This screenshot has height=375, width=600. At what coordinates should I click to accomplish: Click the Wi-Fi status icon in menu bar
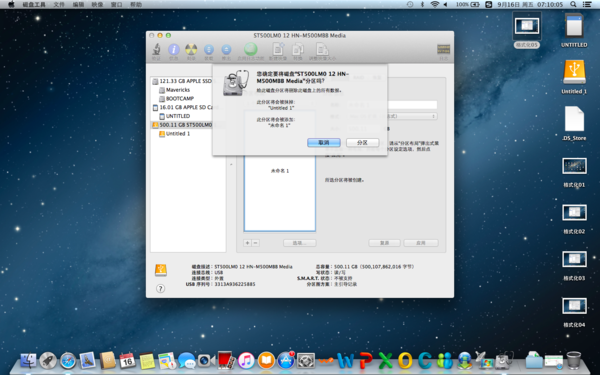pos(434,4)
